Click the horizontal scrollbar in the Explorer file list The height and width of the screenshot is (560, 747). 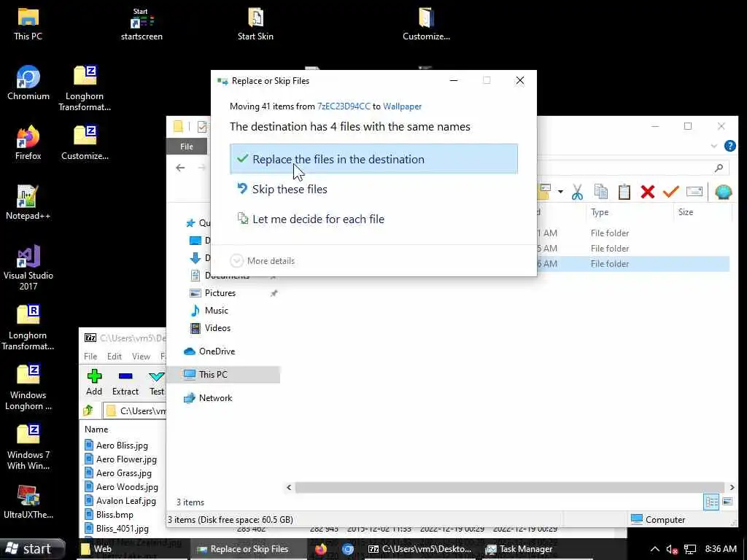click(x=510, y=488)
